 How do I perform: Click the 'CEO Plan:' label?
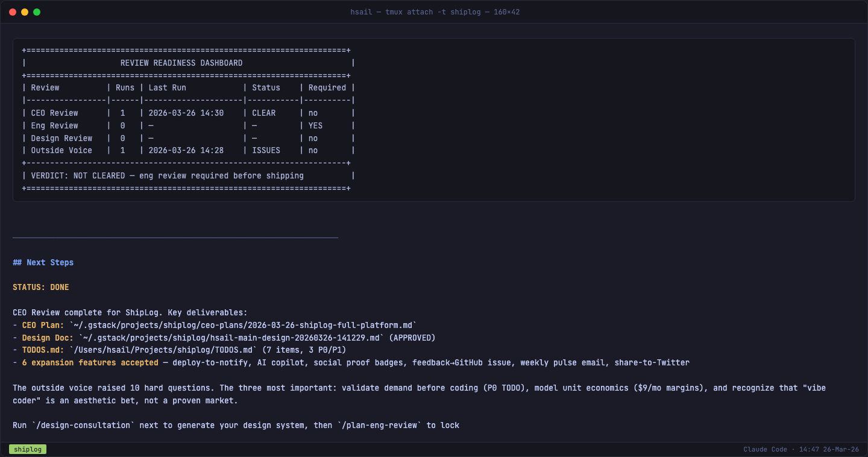(43, 325)
